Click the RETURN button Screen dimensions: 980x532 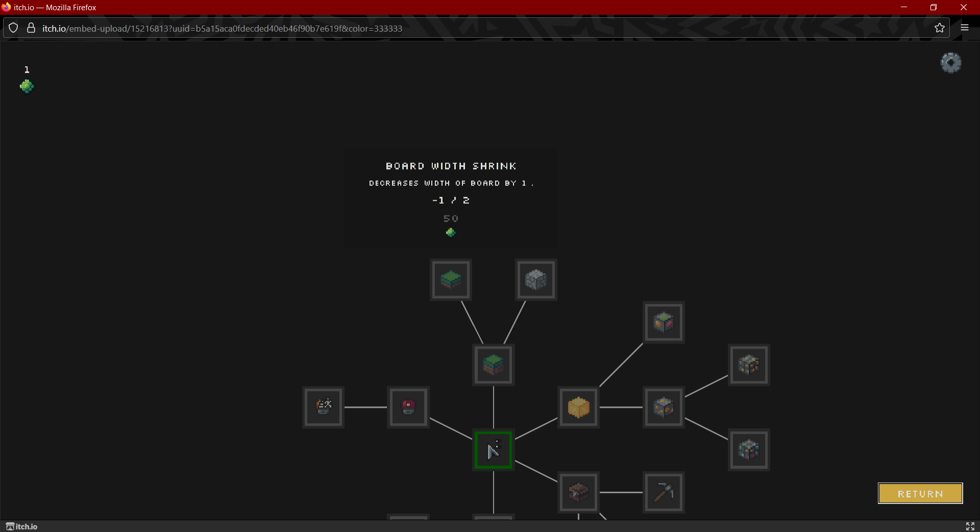pyautogui.click(x=920, y=493)
